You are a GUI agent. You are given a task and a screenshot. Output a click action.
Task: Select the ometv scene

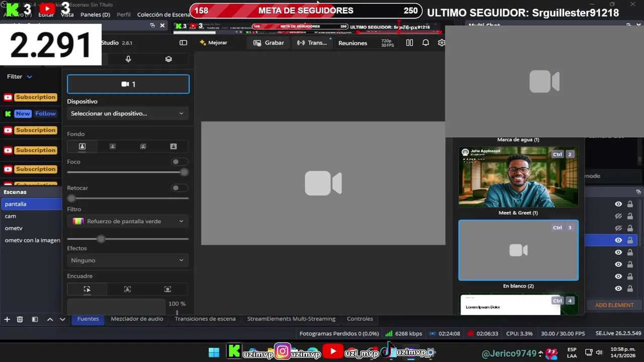tap(31, 228)
